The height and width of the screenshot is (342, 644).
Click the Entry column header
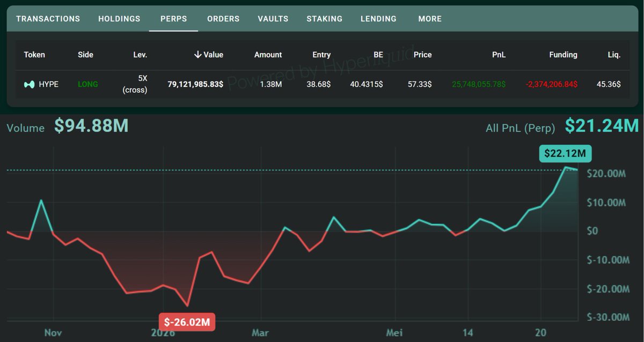(x=321, y=55)
